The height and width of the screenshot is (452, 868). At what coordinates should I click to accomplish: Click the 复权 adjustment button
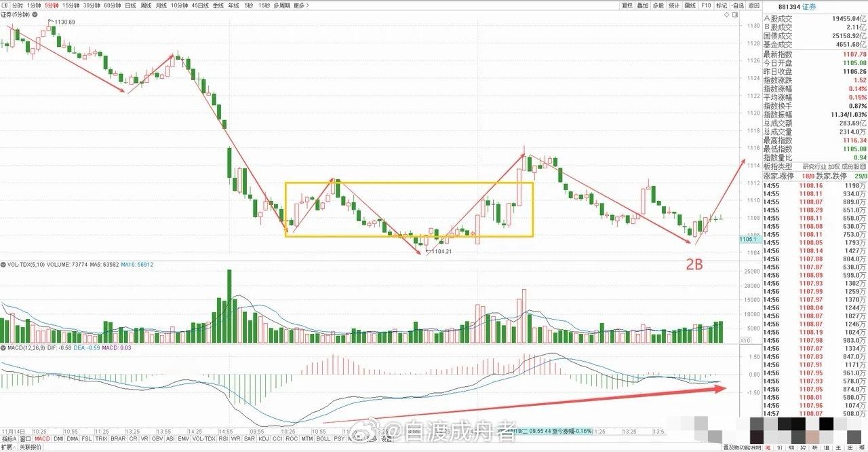[627, 5]
